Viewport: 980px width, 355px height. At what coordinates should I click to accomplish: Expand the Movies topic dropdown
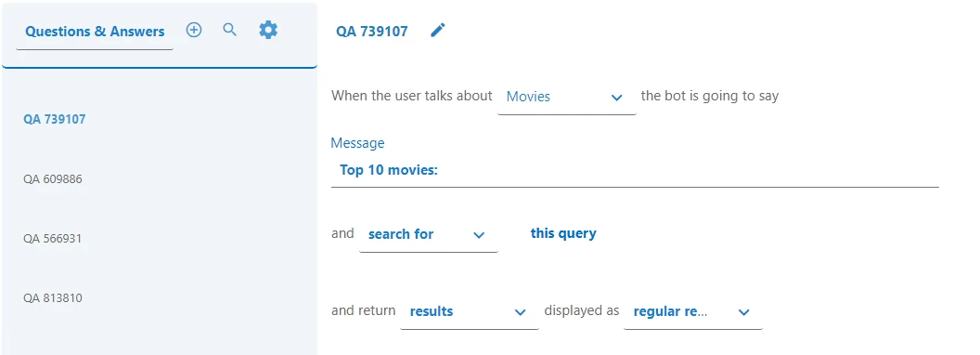[566, 97]
